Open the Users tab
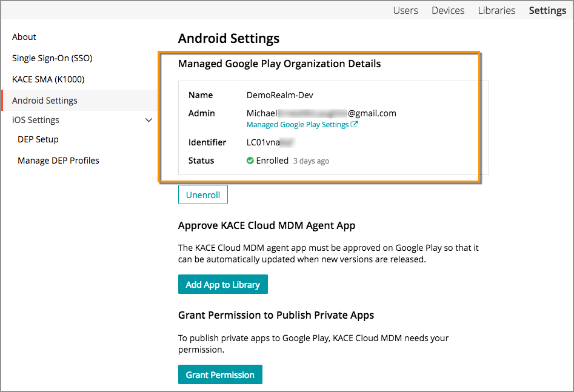The height and width of the screenshot is (392, 574). coord(405,10)
